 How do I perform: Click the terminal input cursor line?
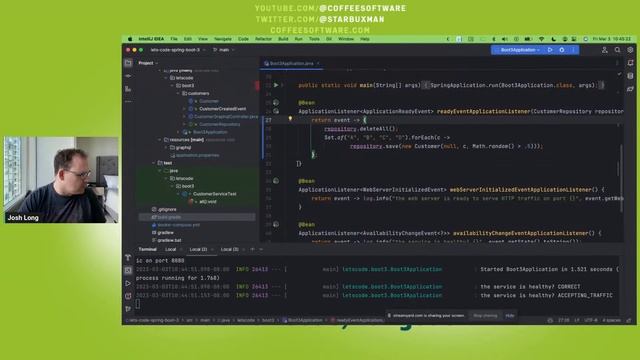pos(138,304)
